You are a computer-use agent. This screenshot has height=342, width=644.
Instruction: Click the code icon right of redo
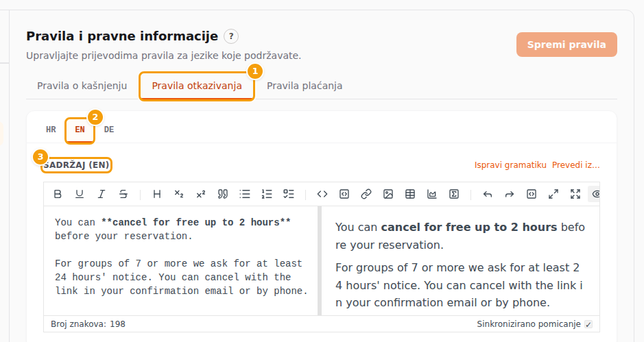(x=532, y=194)
